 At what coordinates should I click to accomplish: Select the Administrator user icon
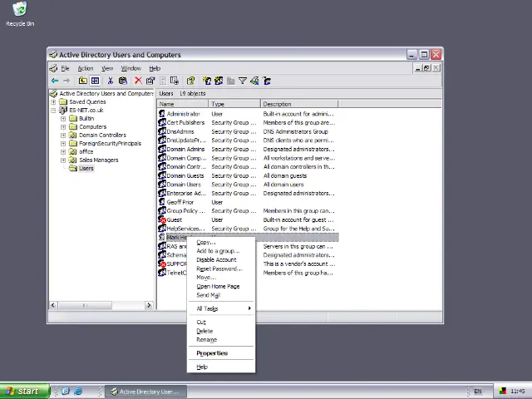pos(162,114)
